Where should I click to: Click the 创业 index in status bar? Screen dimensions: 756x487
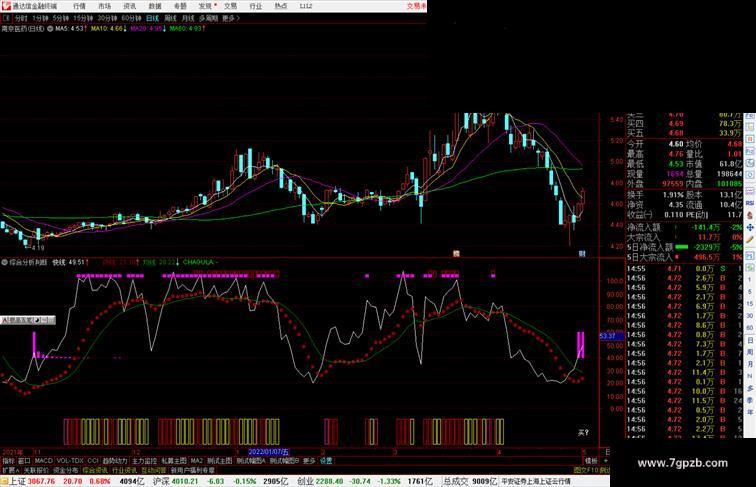click(305, 481)
